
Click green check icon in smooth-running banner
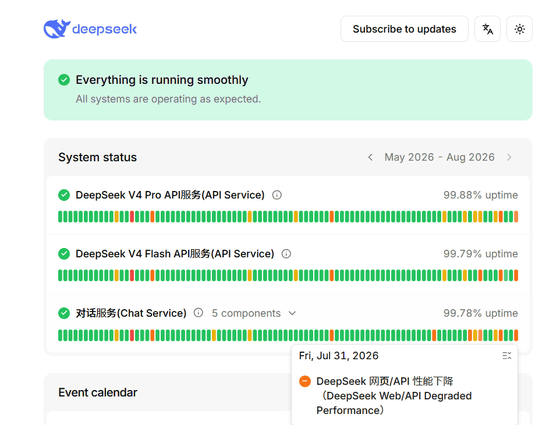(64, 80)
